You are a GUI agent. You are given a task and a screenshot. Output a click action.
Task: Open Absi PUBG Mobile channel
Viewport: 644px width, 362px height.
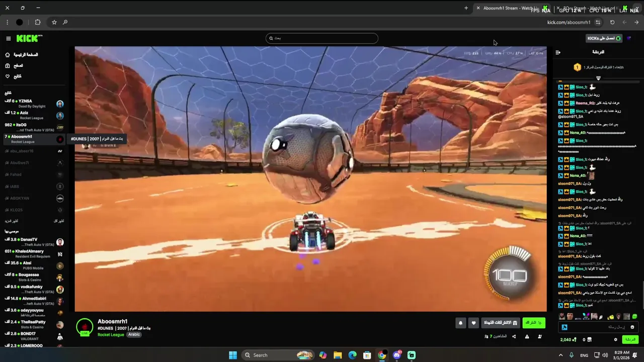point(33,265)
